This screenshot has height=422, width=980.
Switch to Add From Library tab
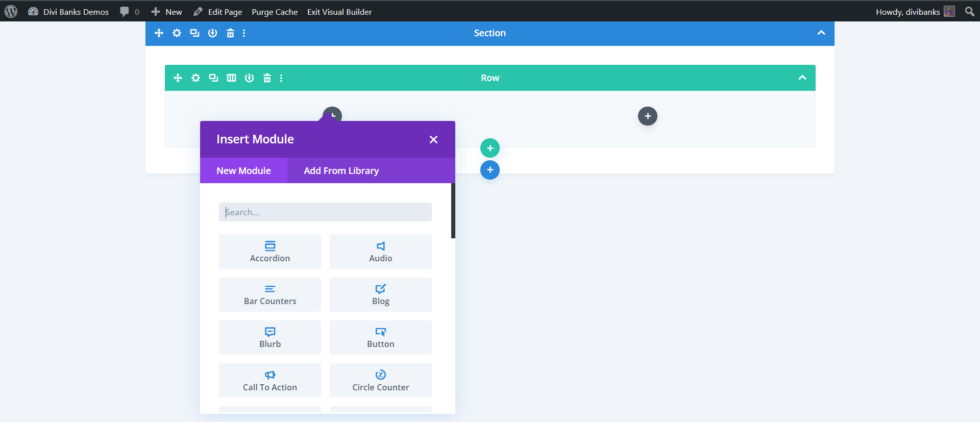click(x=341, y=170)
